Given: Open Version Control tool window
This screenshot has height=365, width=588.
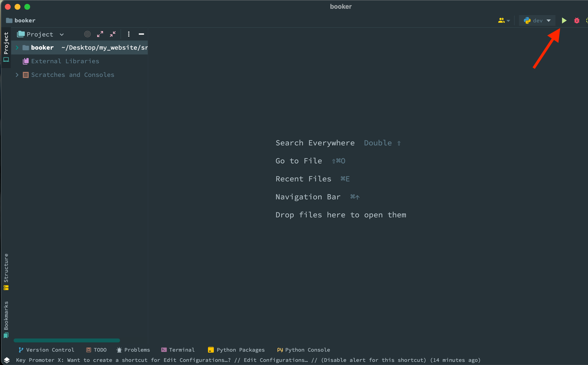Looking at the screenshot, I should click(46, 350).
